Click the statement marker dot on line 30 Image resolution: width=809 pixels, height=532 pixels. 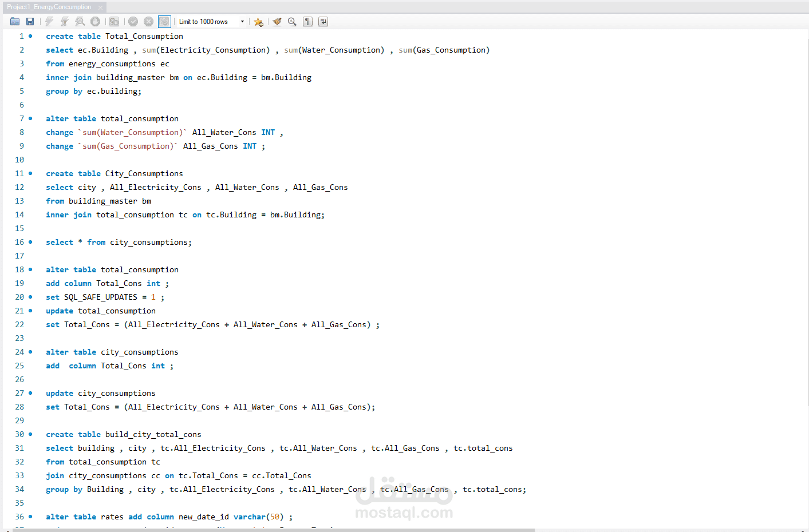tap(31, 434)
